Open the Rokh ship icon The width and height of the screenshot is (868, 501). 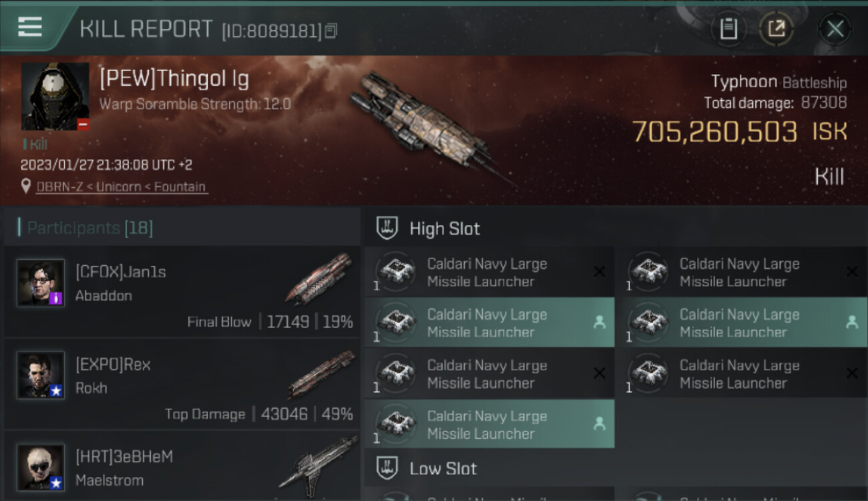(321, 373)
